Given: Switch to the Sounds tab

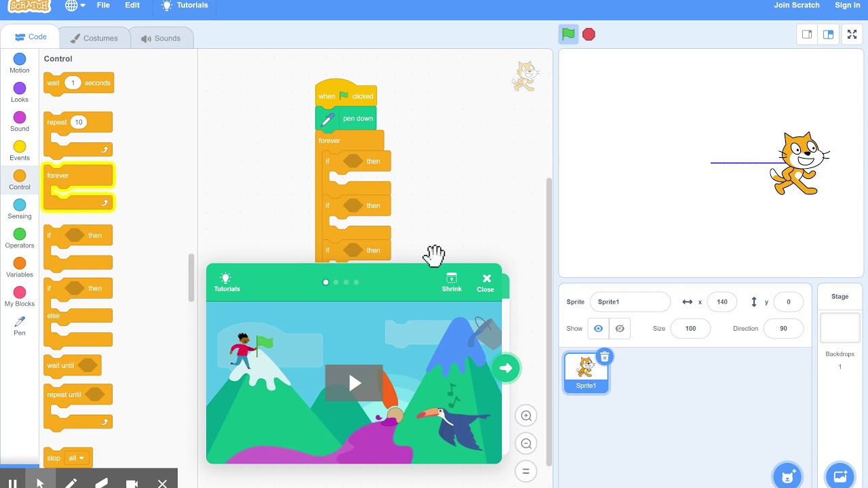Looking at the screenshot, I should tap(161, 38).
